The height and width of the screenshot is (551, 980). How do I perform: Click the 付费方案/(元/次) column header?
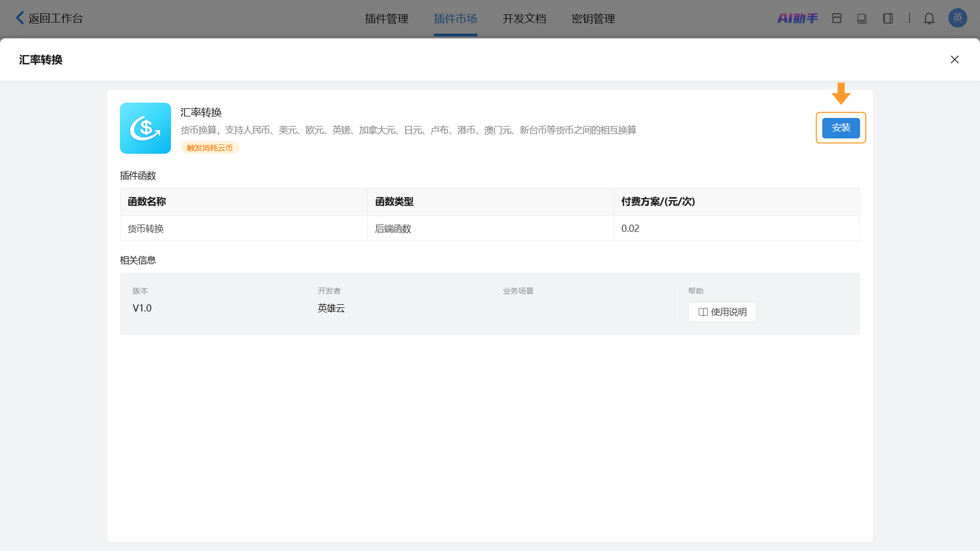(x=737, y=202)
